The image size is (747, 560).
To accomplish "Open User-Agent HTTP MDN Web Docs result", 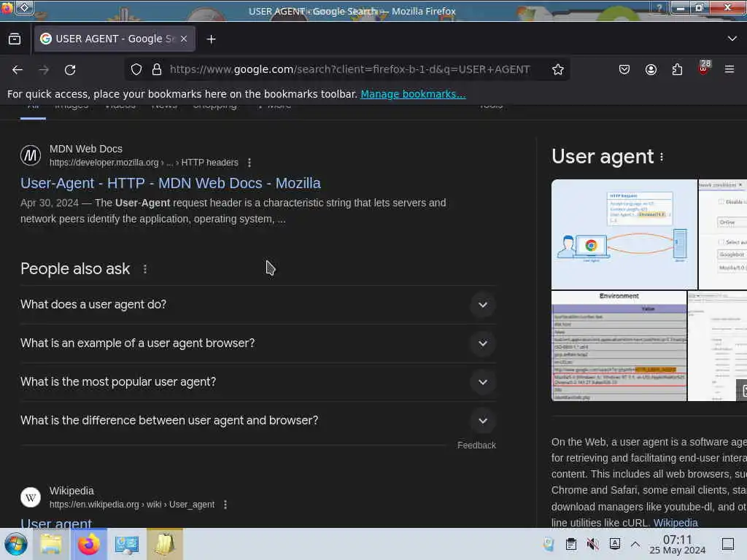I will click(171, 183).
